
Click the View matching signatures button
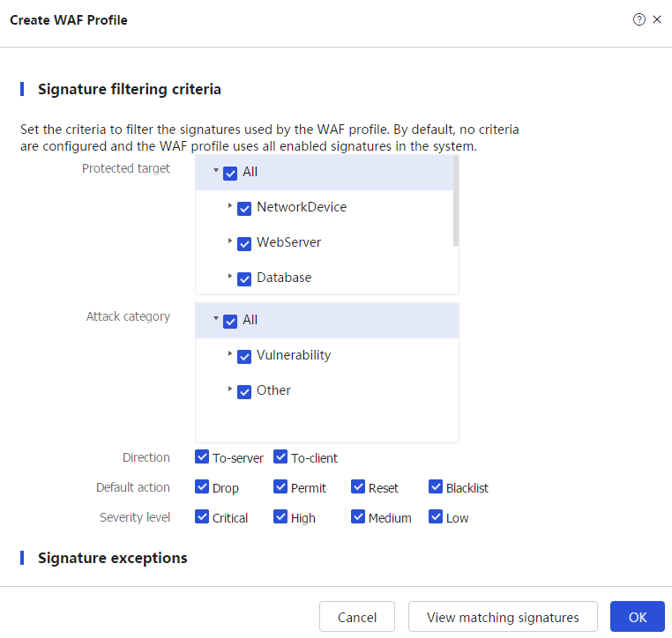tap(503, 617)
